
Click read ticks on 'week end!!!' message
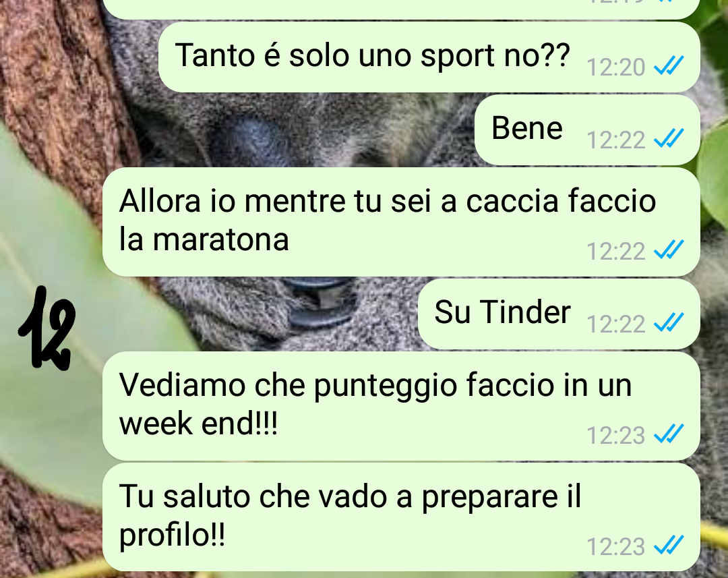click(x=669, y=433)
